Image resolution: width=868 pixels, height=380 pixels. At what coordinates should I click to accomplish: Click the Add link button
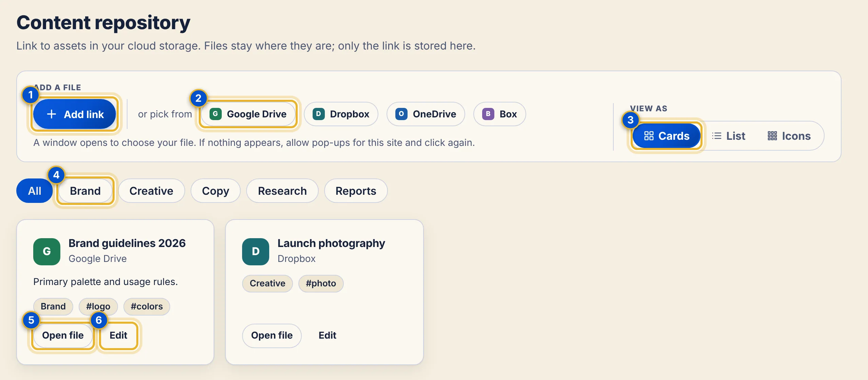(x=75, y=114)
